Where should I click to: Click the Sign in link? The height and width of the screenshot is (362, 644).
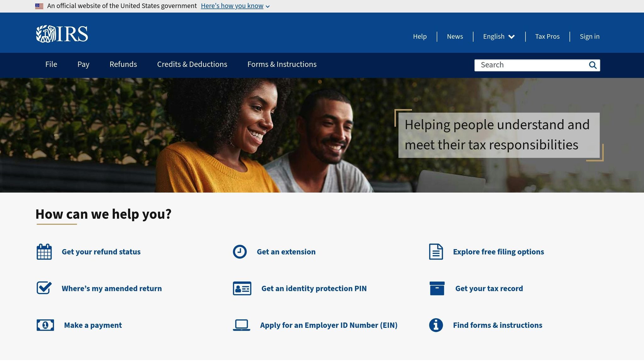point(590,36)
